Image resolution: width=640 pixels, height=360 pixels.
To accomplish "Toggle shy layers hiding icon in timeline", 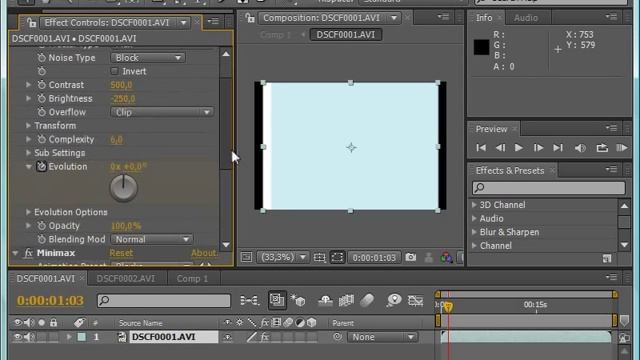I will 325,301.
